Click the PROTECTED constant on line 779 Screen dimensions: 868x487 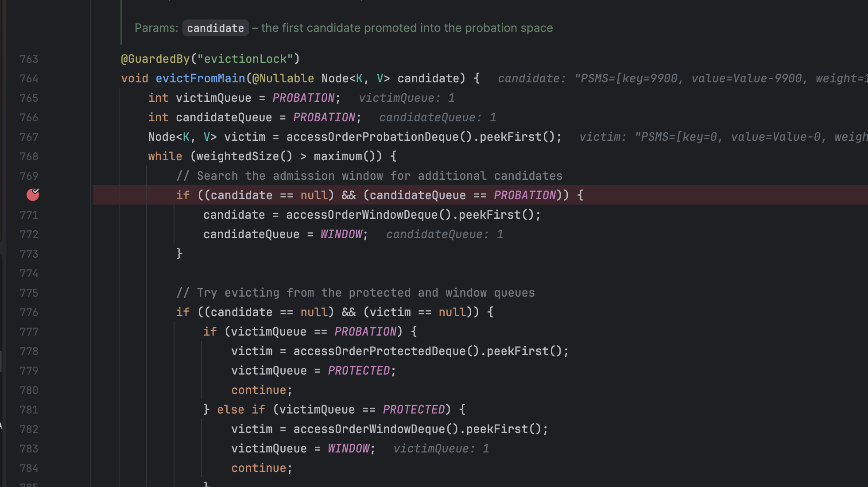click(358, 371)
